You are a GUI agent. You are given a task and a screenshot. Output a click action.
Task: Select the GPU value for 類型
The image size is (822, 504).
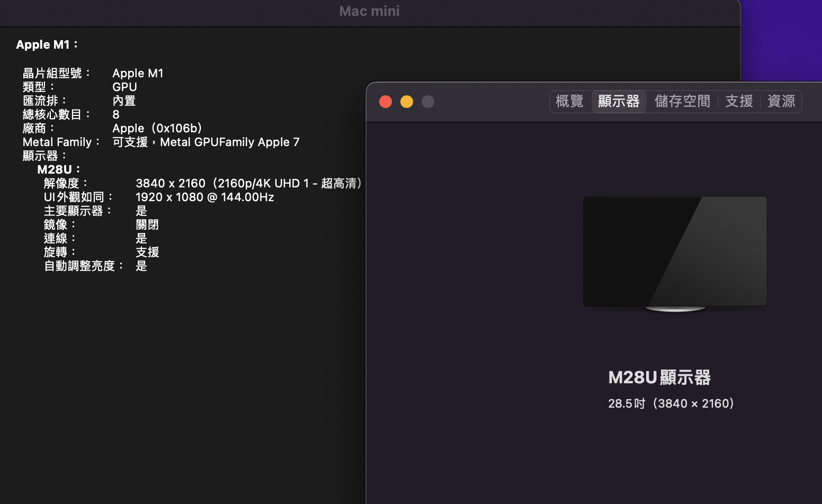coord(124,87)
